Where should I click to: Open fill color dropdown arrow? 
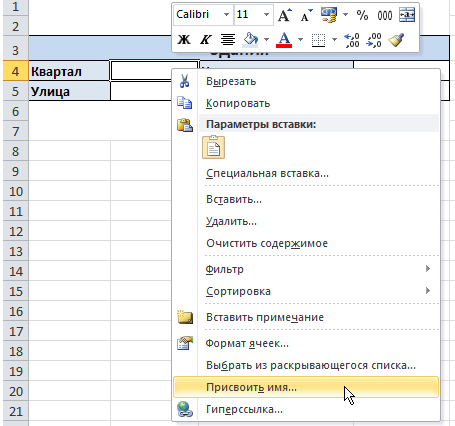point(266,40)
